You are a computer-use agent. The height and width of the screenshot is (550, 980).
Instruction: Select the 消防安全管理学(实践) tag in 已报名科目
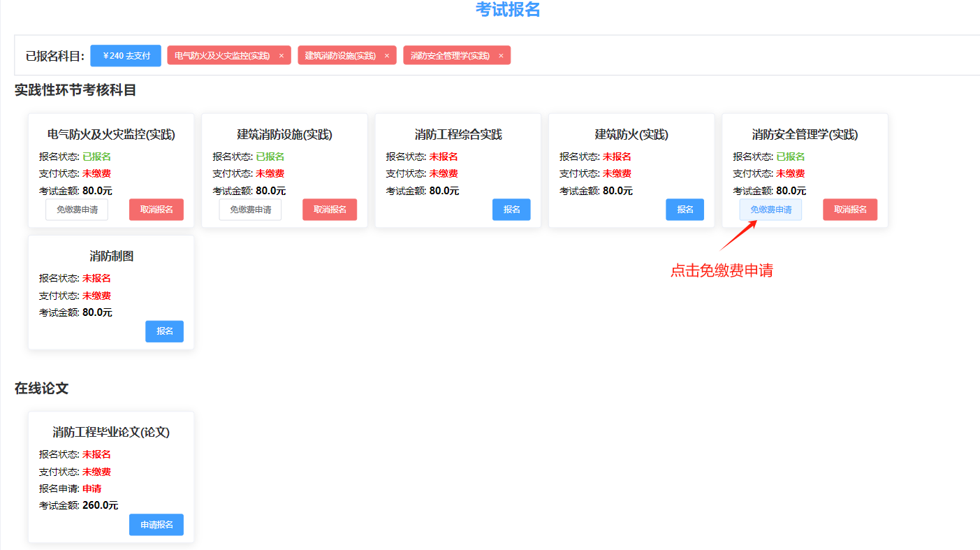450,55
